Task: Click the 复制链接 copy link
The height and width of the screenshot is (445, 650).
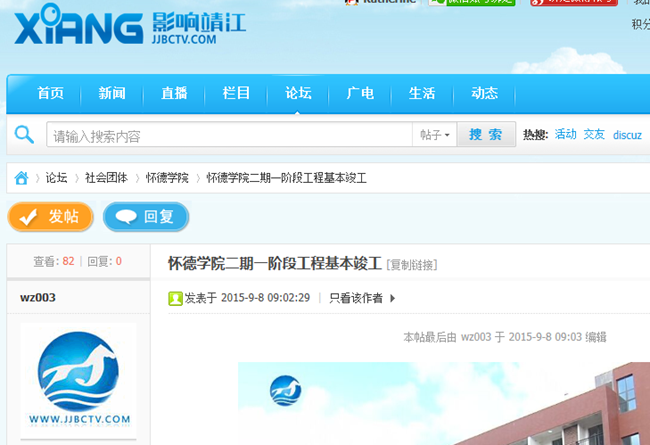Action: tap(412, 265)
